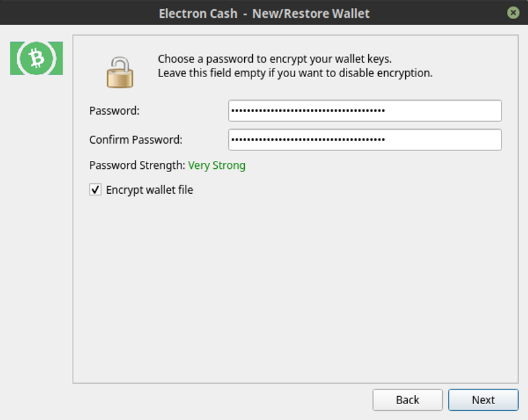Viewport: 528px width, 420px height.
Task: Click the golden padlock icon
Action: click(x=119, y=71)
